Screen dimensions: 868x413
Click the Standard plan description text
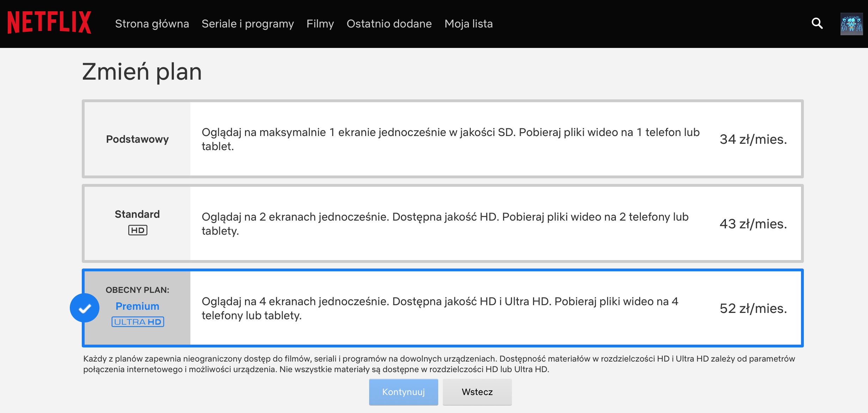[445, 224]
